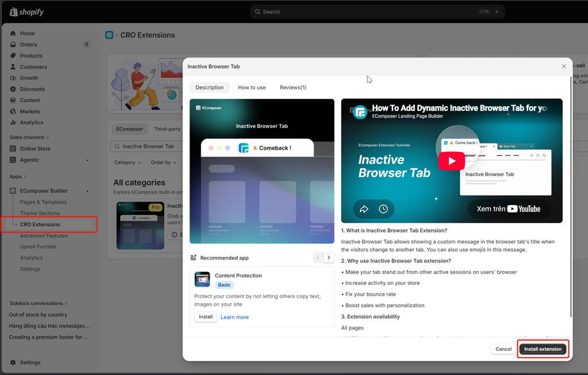Go to Products
This screenshot has height=375, width=588.
pyautogui.click(x=31, y=56)
